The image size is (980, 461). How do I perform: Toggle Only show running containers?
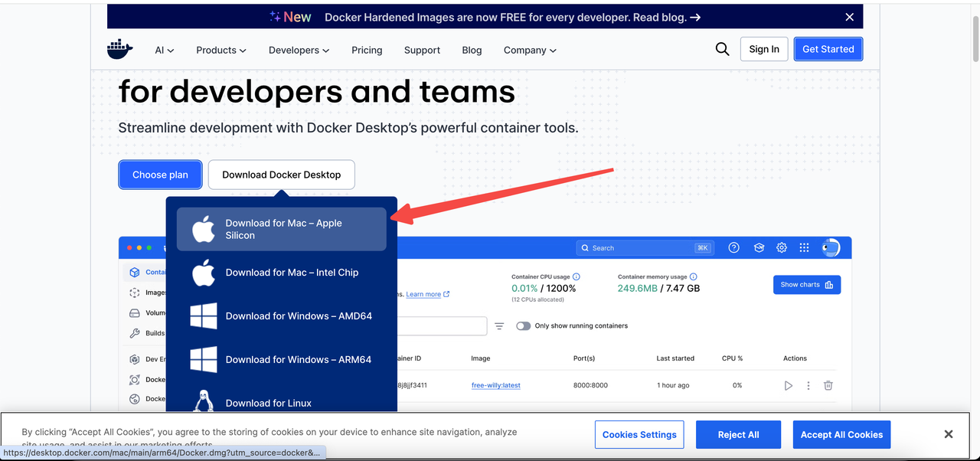(x=524, y=326)
